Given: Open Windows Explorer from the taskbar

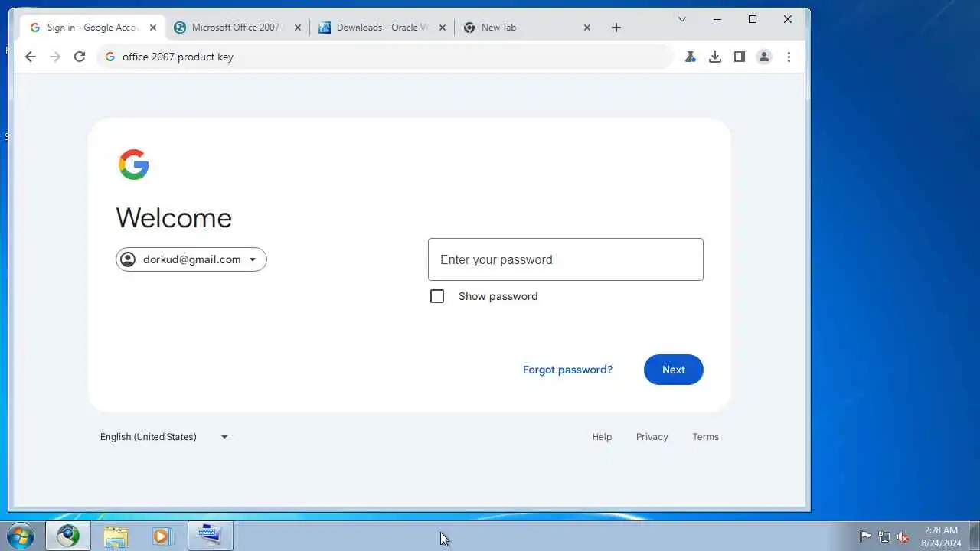Looking at the screenshot, I should pyautogui.click(x=116, y=536).
